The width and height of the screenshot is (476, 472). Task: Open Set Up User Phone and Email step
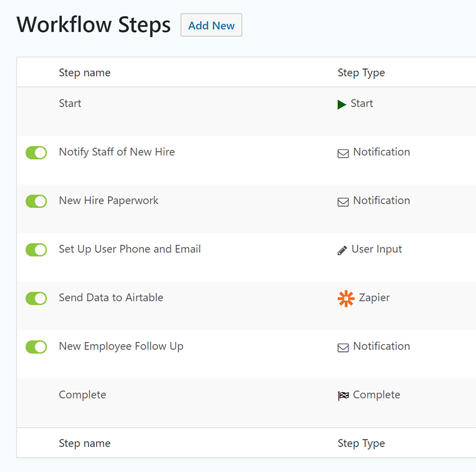[130, 249]
